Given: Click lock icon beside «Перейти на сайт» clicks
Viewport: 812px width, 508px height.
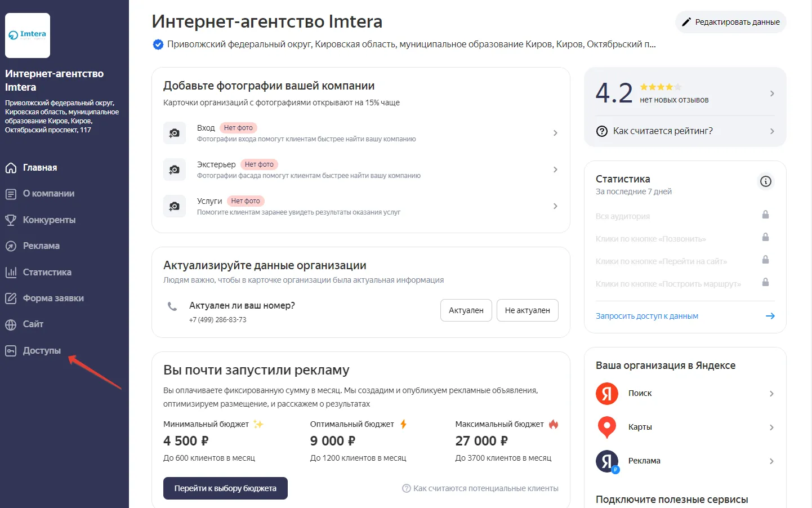Looking at the screenshot, I should click(765, 260).
